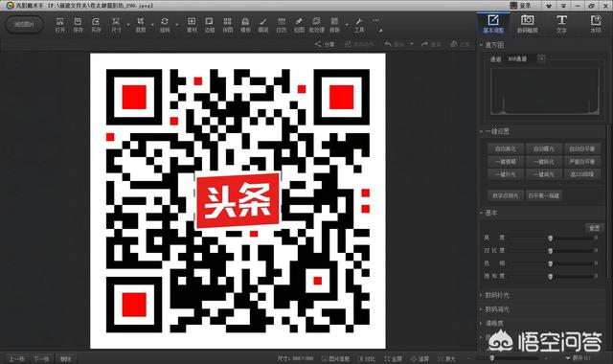The image size is (613, 364).
Task: Click the 保存 (Save) toolbar icon
Action: 78,25
